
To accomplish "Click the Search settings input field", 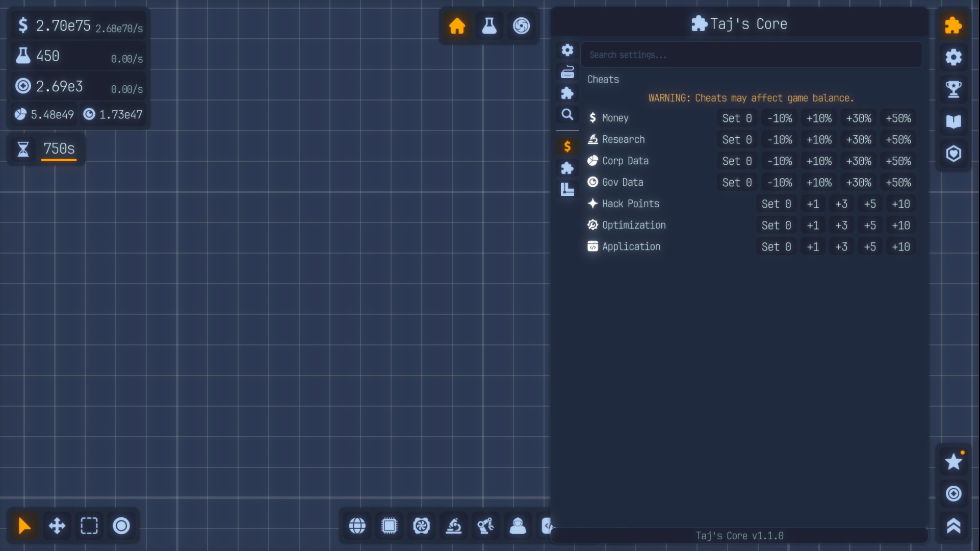I will (x=751, y=55).
